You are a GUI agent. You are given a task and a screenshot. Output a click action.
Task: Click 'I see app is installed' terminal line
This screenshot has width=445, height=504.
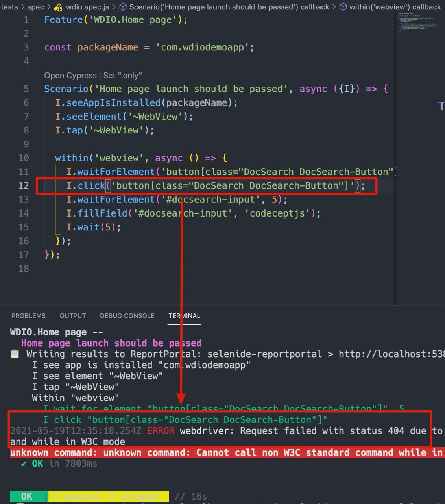pos(141,365)
